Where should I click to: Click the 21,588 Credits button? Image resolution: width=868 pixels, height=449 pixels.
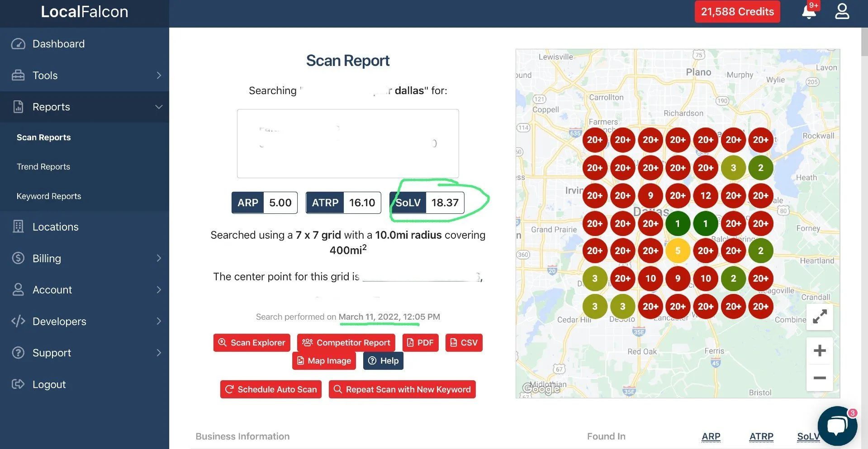pyautogui.click(x=737, y=12)
